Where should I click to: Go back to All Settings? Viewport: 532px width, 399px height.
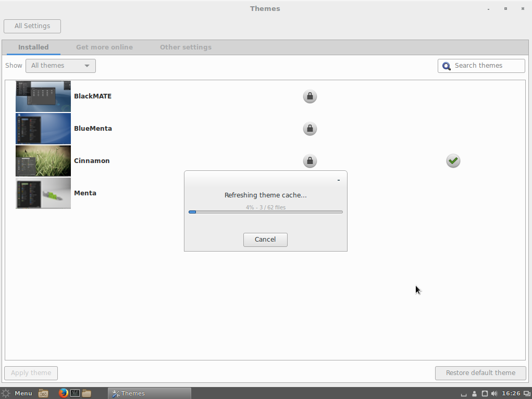pyautogui.click(x=32, y=26)
